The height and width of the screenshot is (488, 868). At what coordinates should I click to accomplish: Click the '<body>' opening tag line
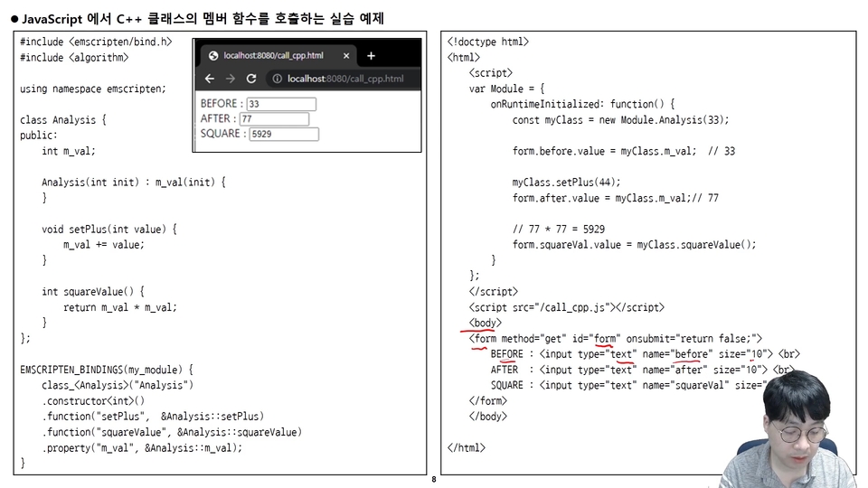point(485,323)
